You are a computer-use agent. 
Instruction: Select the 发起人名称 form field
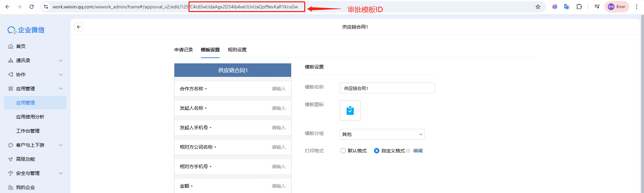(233, 108)
